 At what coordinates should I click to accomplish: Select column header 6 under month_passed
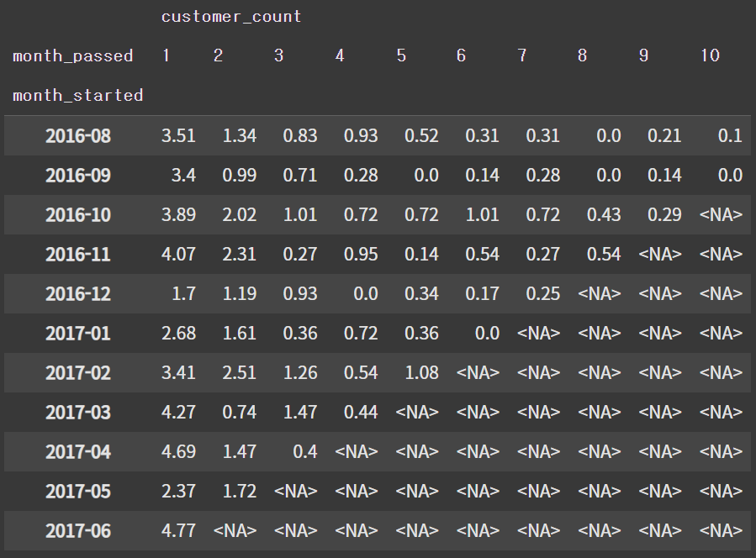pyautogui.click(x=461, y=56)
